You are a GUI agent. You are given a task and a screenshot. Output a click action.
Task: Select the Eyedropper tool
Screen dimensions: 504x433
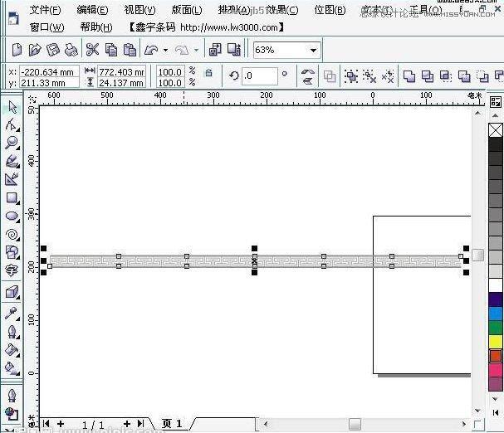[12, 314]
